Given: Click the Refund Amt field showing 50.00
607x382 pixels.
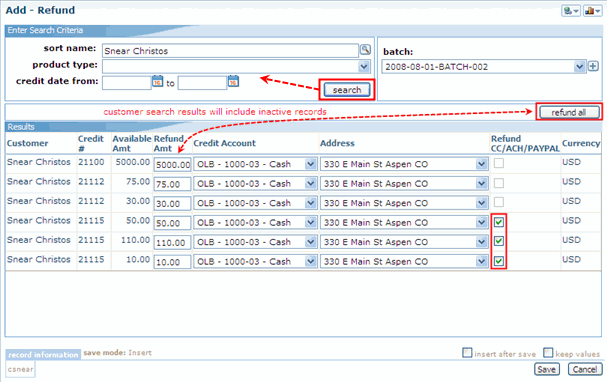Looking at the screenshot, I should [x=172, y=223].
